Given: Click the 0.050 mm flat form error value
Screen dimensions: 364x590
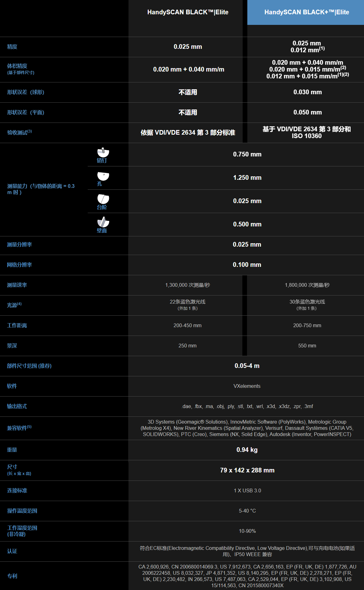Looking at the screenshot, I should coord(308,112).
